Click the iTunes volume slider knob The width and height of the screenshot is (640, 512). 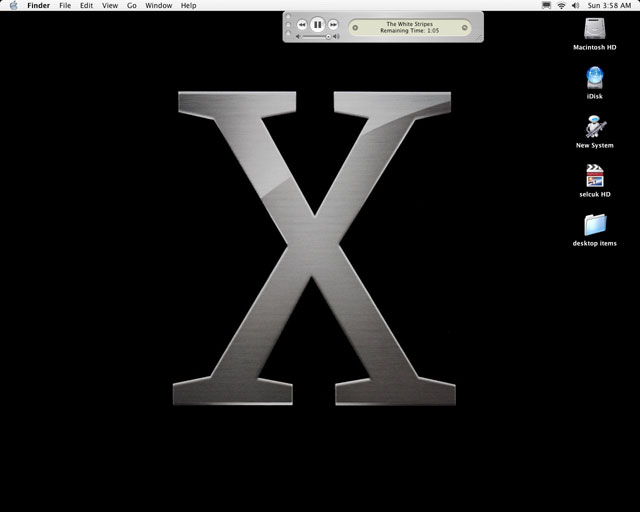[328, 37]
